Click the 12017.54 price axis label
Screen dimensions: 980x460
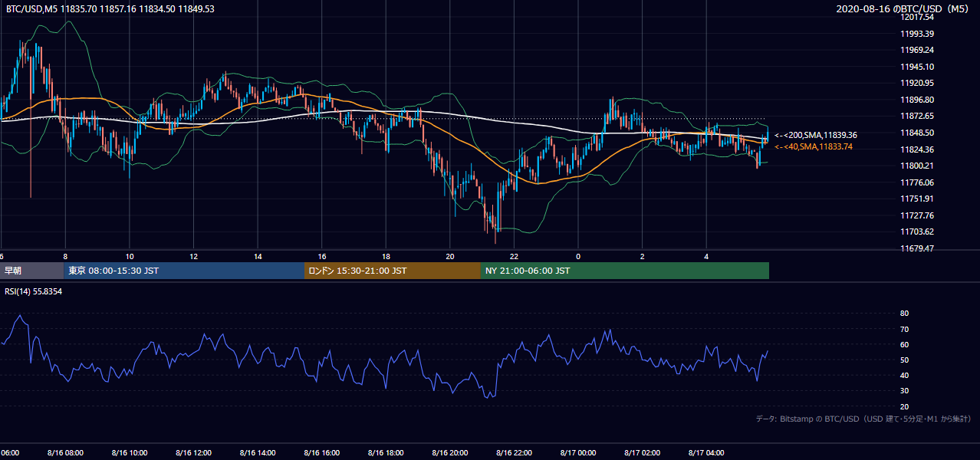[x=916, y=17]
